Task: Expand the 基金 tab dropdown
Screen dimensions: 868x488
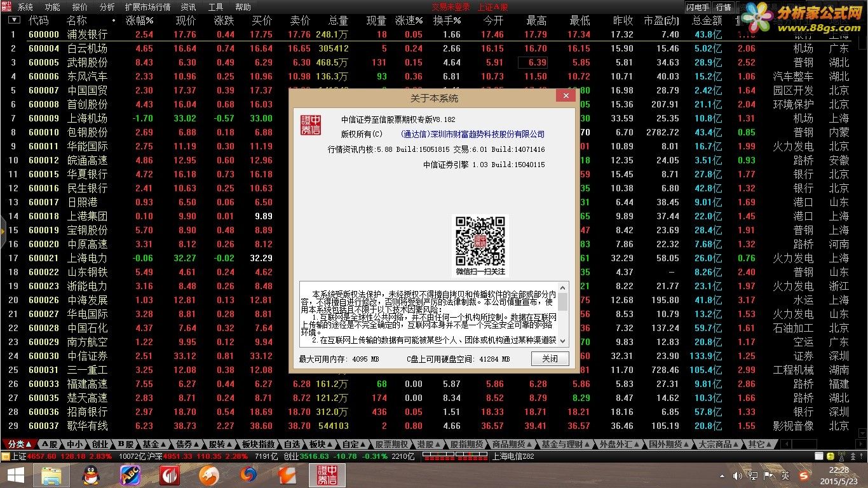Action: 155,444
